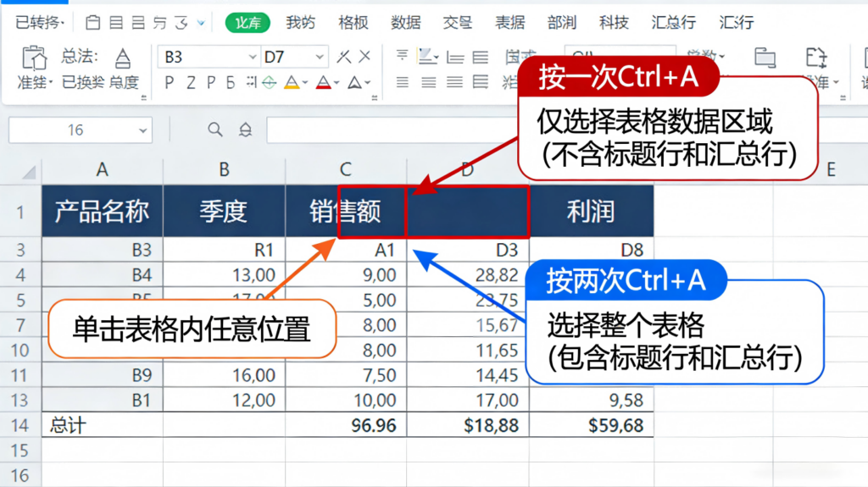Expand the name box dropdown showing 16
The image size is (868, 487).
point(142,130)
